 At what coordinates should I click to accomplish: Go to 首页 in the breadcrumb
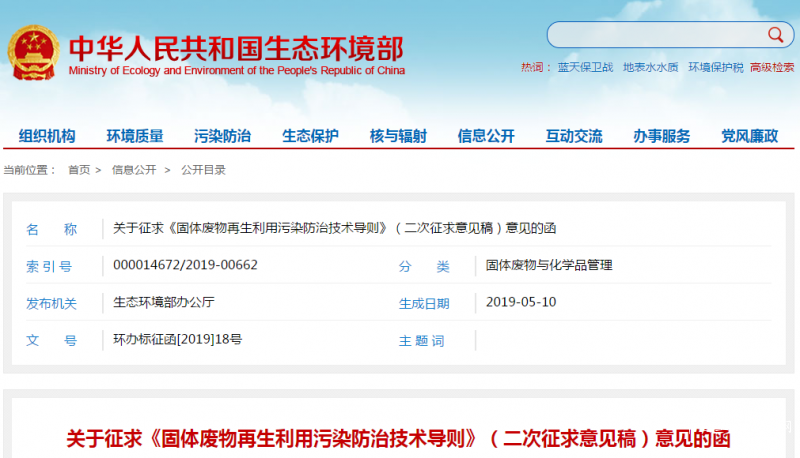(79, 170)
